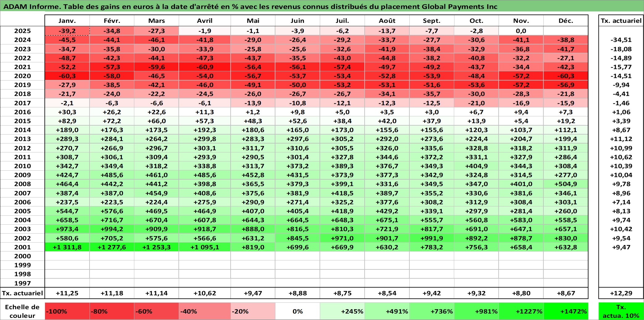Select the actuarial rate +9,47

click(621, 247)
